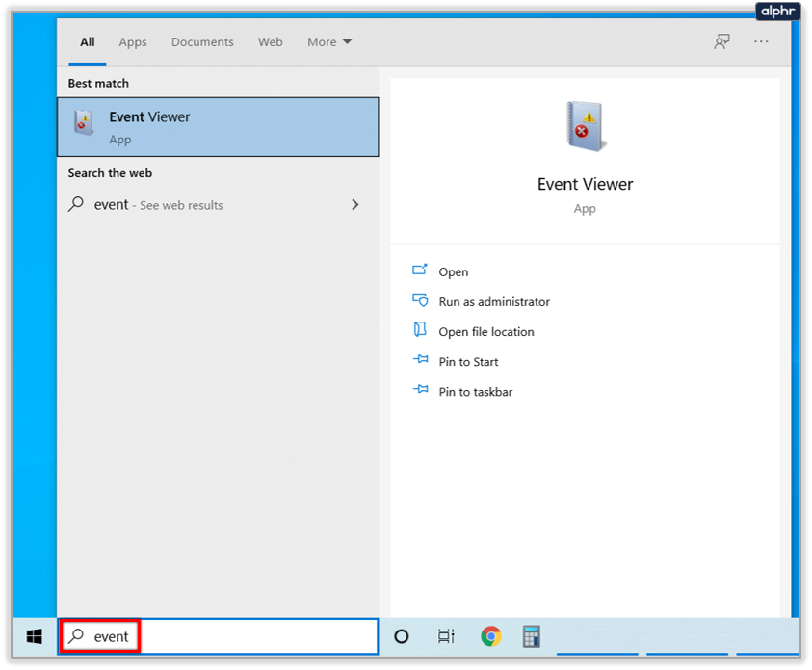Open Cortana circle icon on taskbar
Image resolution: width=812 pixels, height=670 pixels.
[402, 636]
